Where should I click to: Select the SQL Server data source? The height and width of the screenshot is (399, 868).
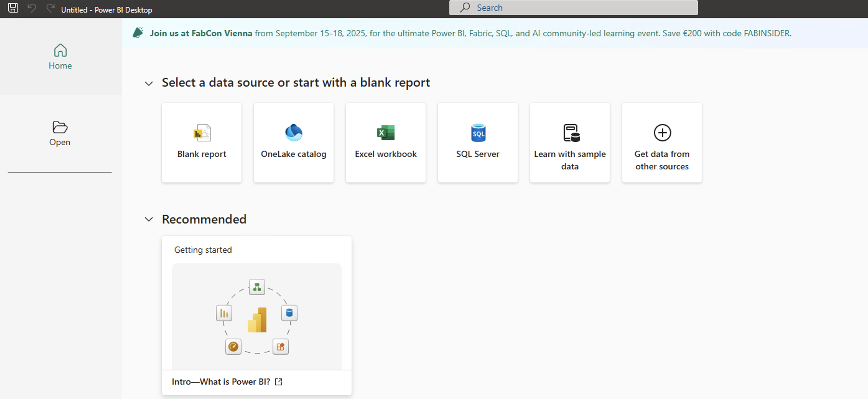coord(478,143)
